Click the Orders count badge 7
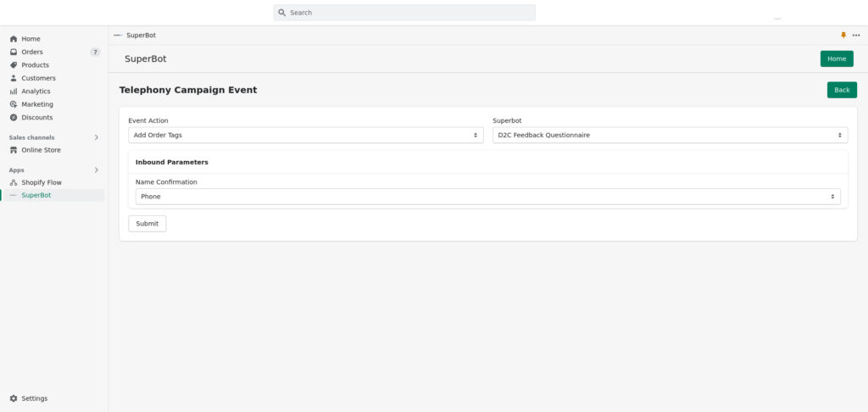Image resolution: width=868 pixels, height=412 pixels. pos(95,52)
